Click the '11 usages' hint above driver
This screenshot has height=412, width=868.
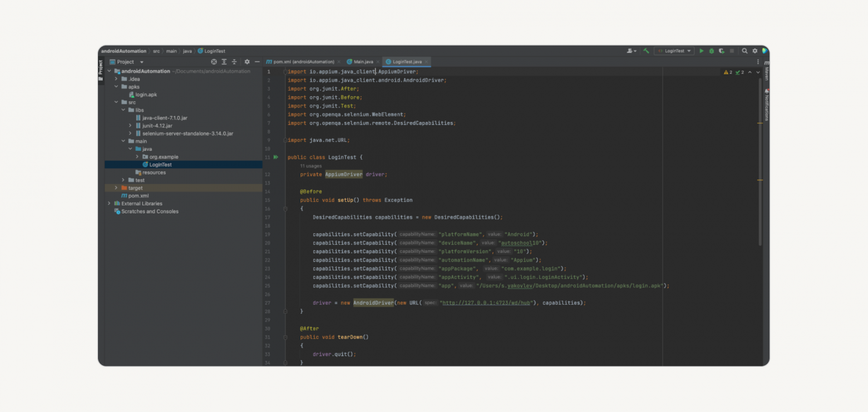[x=311, y=166]
